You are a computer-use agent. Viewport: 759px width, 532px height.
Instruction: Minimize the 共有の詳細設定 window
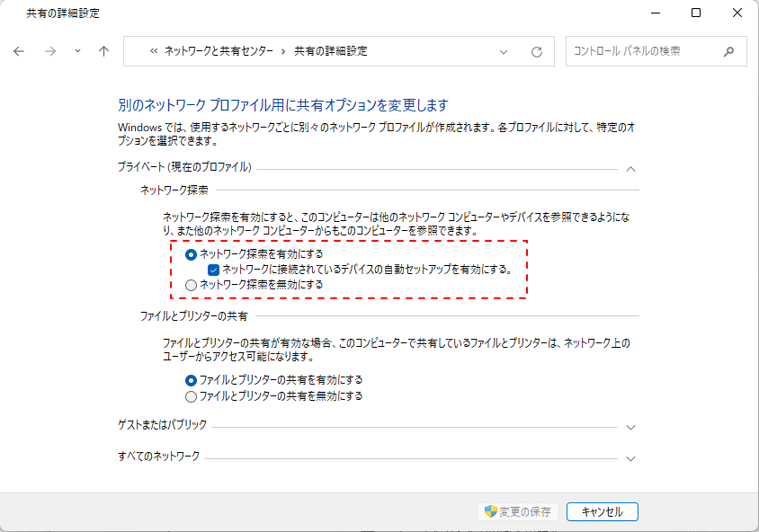click(x=656, y=13)
